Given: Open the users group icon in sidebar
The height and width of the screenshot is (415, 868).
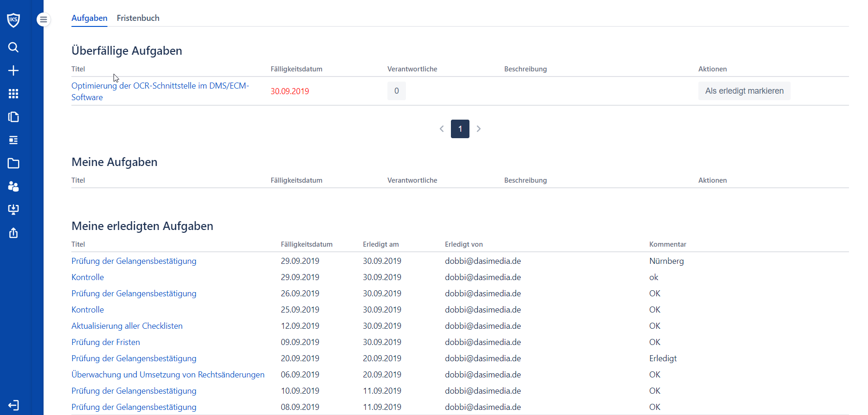Looking at the screenshot, I should point(13,186).
